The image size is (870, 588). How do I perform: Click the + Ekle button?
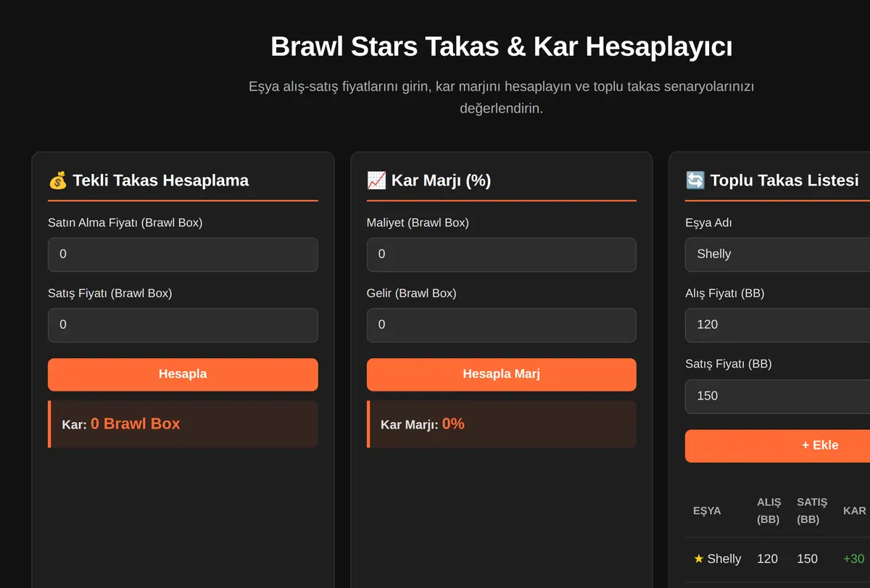(x=777, y=445)
